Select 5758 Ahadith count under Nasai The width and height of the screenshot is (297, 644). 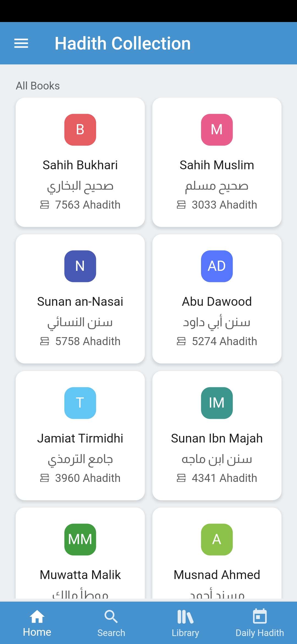80,341
